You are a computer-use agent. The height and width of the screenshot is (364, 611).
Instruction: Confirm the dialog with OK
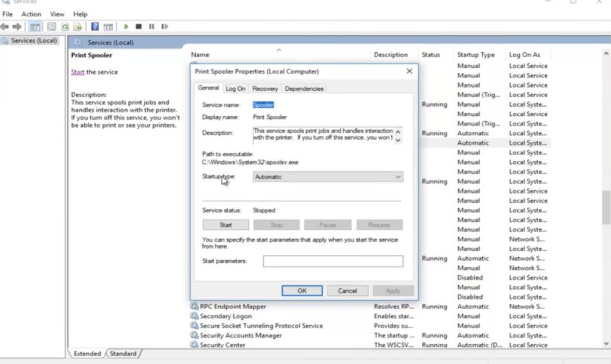[x=302, y=291]
